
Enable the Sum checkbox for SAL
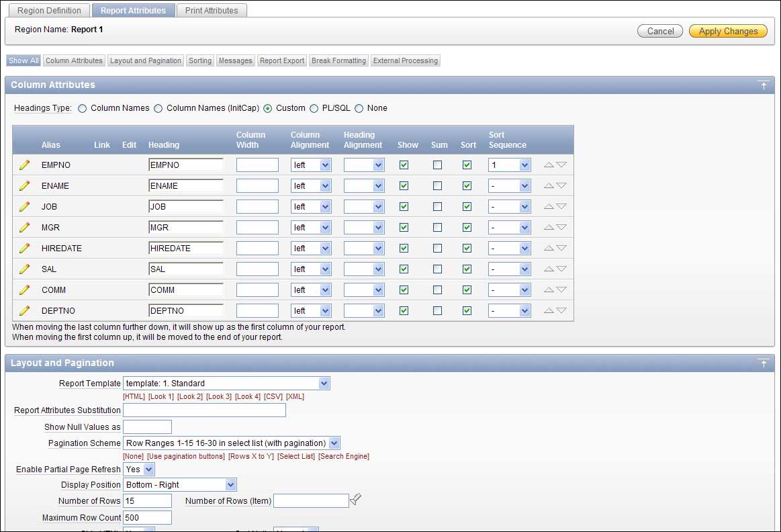click(x=437, y=269)
